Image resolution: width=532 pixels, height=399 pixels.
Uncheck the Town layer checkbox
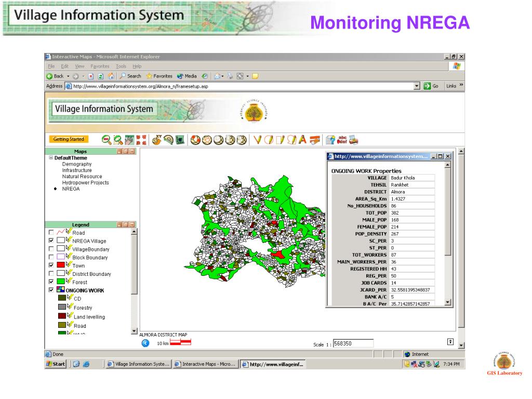[51, 265]
